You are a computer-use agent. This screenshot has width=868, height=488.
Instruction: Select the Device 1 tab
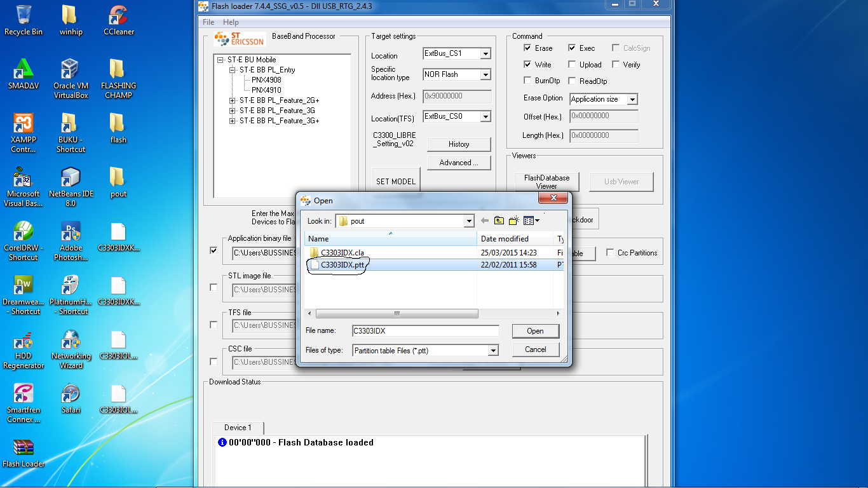coord(238,428)
